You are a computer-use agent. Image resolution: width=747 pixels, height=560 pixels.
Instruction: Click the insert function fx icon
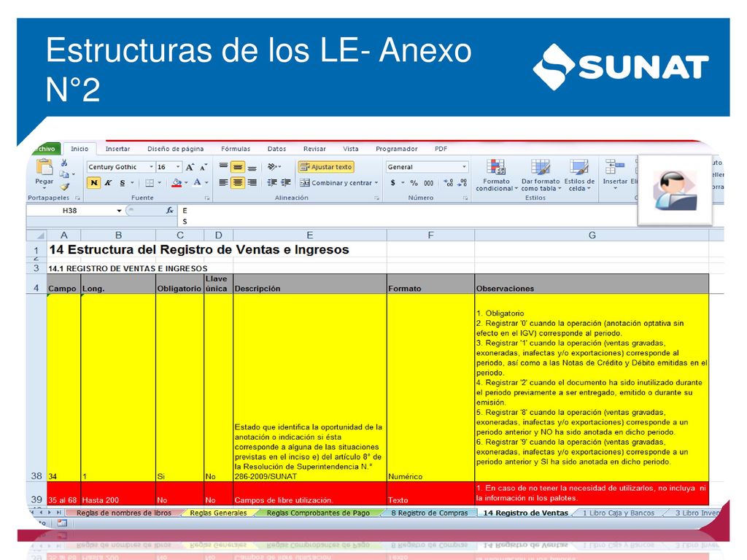pos(169,210)
